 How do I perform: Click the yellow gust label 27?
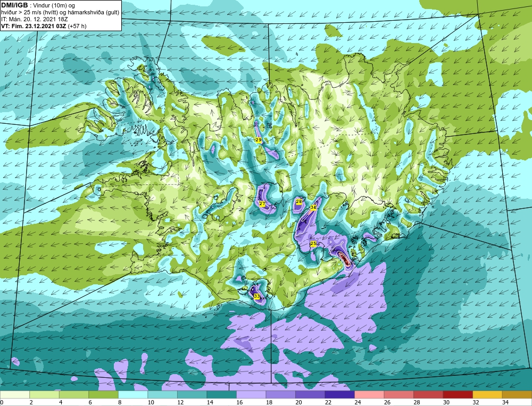(x=262, y=204)
